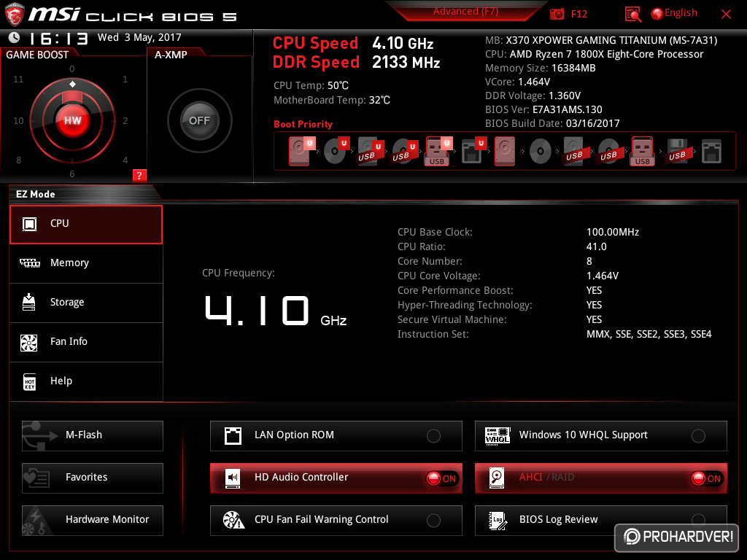This screenshot has width=747, height=560.
Task: Select the CPU tab in EZ Mode
Action: (86, 225)
